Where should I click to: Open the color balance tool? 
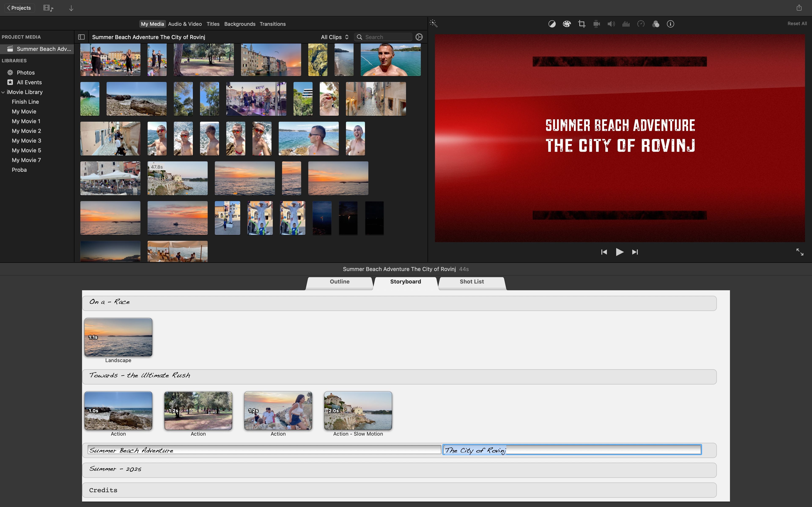tap(552, 24)
